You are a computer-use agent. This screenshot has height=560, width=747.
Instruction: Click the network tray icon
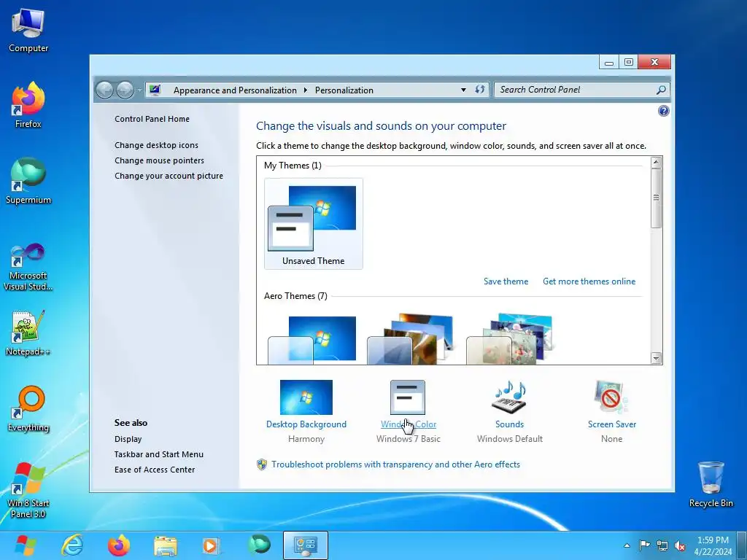coord(662,545)
